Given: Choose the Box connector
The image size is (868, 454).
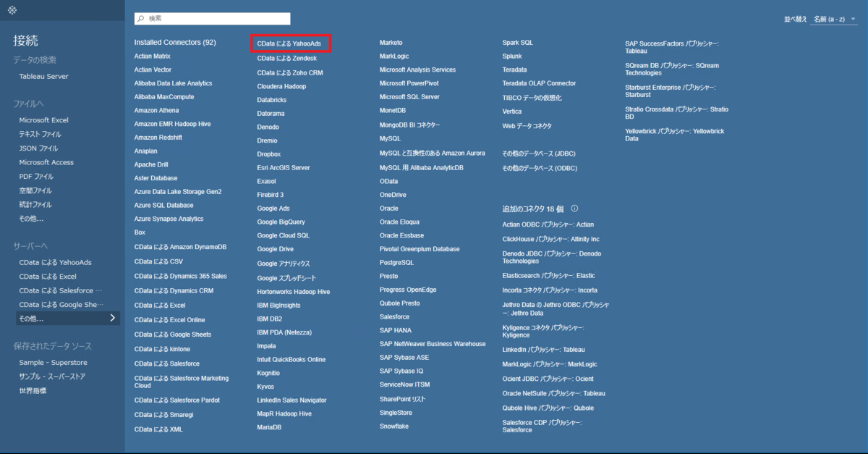Looking at the screenshot, I should 140,232.
